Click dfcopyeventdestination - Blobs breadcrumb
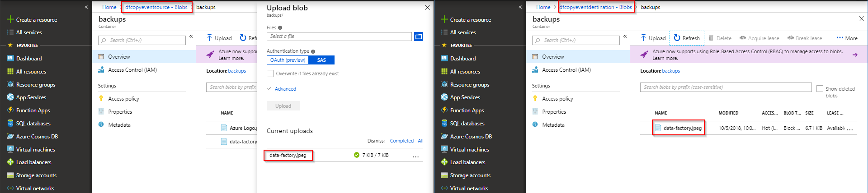This screenshot has width=868, height=193. point(596,7)
